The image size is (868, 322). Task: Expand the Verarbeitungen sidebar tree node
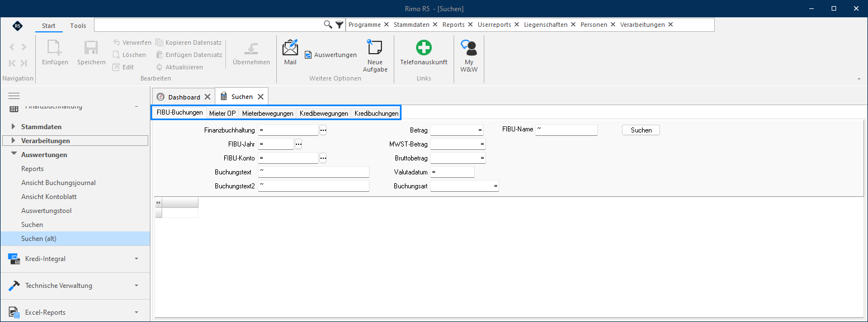click(13, 141)
